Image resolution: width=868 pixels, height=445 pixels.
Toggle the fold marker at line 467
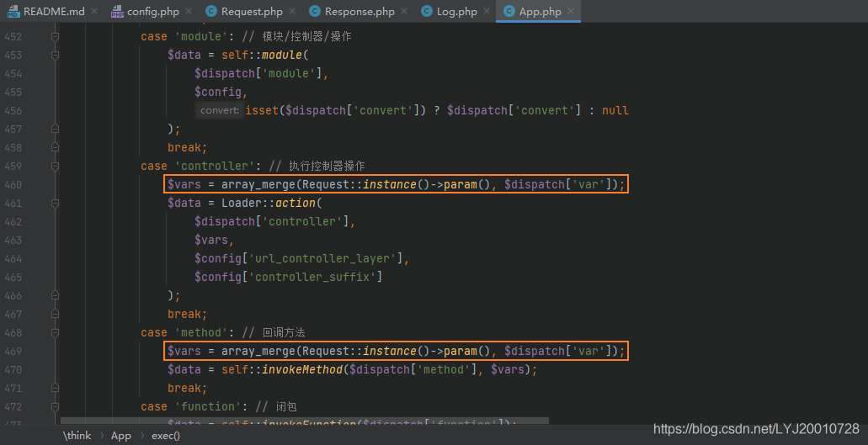[x=55, y=314]
